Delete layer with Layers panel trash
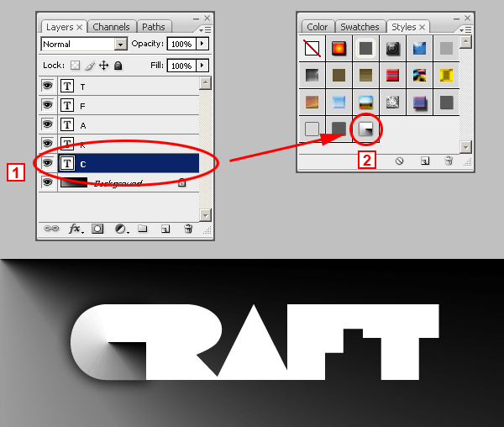504x427 pixels. tap(188, 229)
